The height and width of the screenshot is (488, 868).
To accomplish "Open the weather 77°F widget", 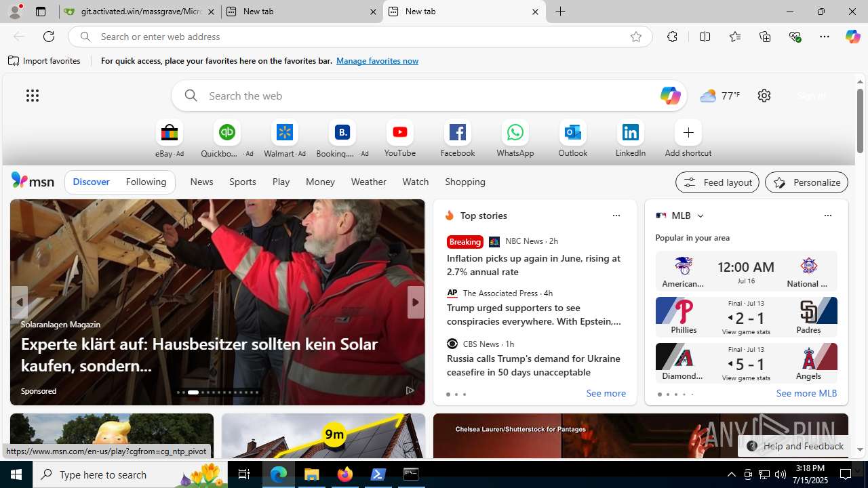I will [719, 96].
